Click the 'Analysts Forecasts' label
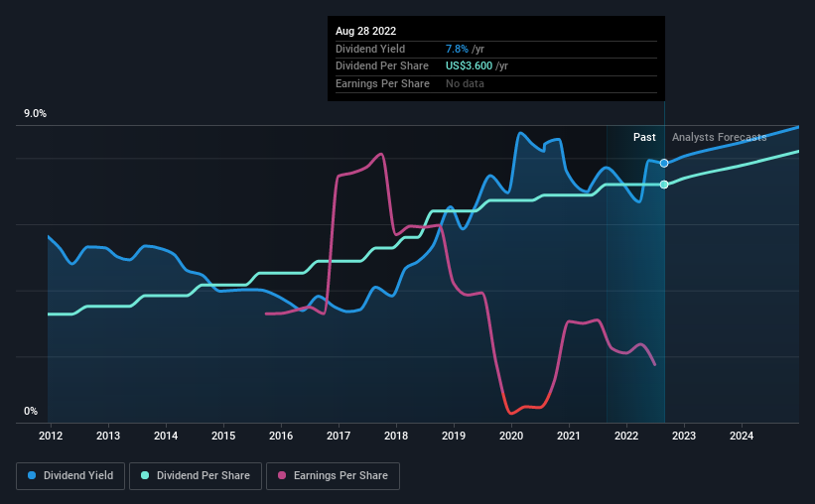Image resolution: width=815 pixels, height=504 pixels. (x=720, y=137)
